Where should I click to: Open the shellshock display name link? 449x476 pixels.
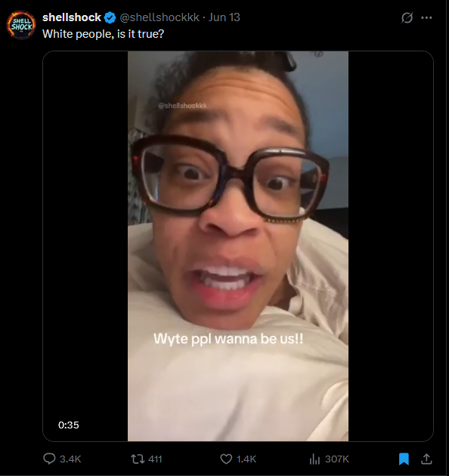click(72, 17)
